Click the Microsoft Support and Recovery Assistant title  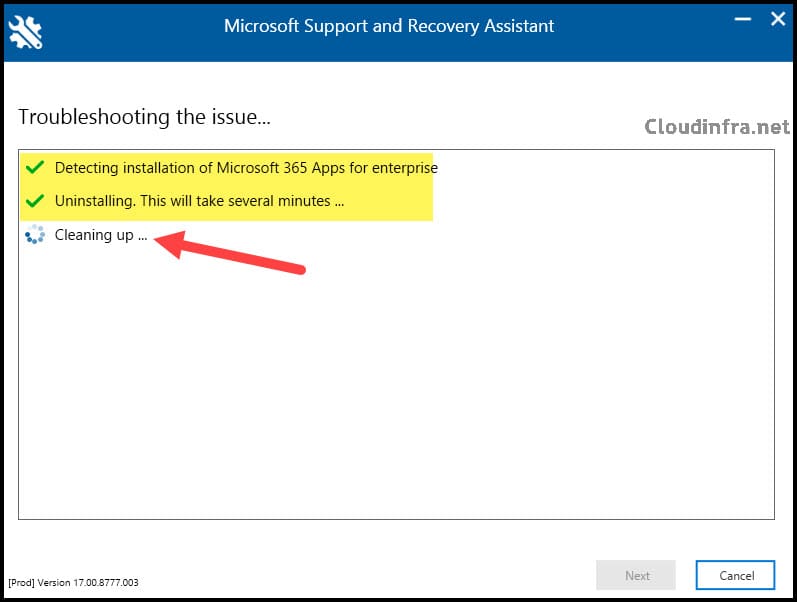tap(389, 26)
